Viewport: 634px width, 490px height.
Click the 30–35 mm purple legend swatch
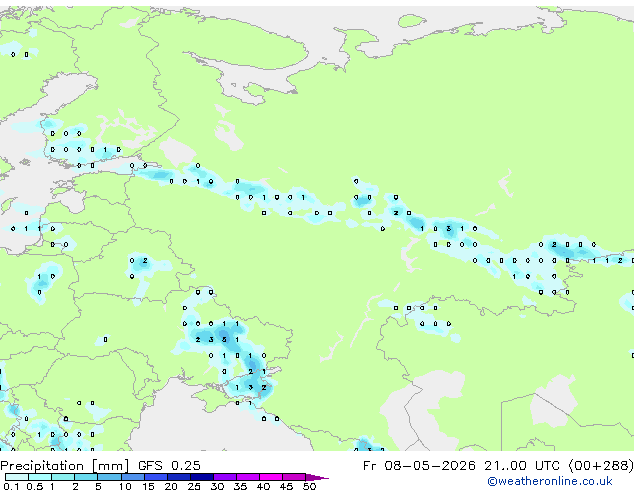[225, 477]
